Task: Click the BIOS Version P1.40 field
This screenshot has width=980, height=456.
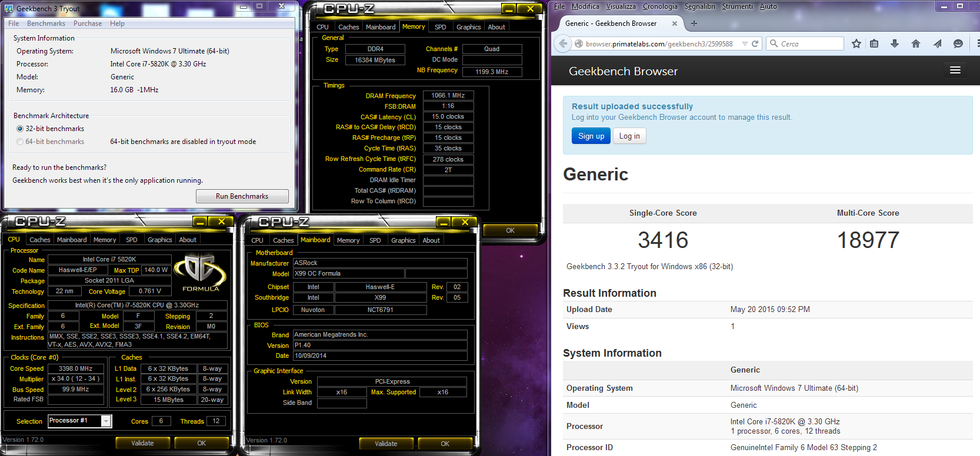Action: [x=380, y=346]
